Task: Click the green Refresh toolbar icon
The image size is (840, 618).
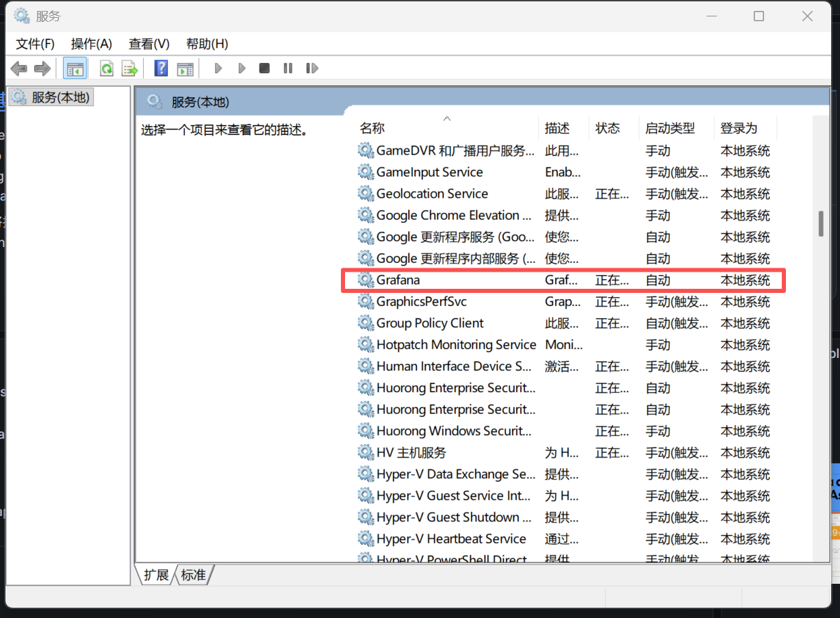Action: coord(106,68)
